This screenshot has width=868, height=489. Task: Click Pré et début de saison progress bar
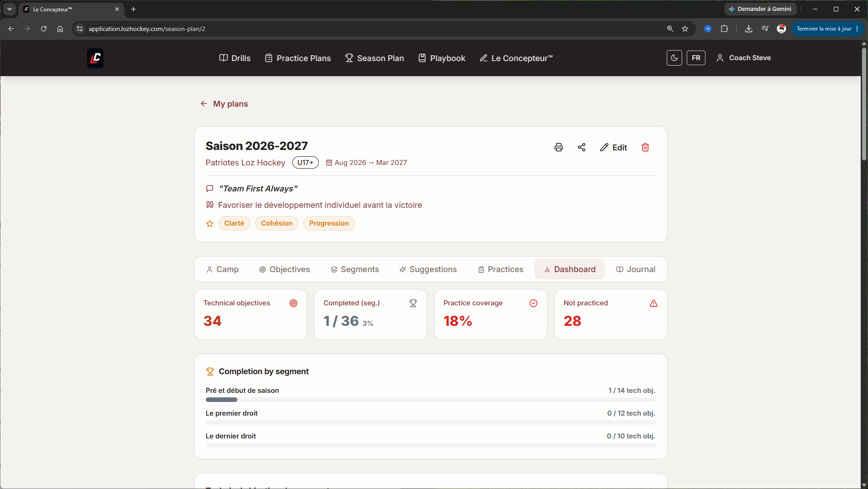click(430, 400)
